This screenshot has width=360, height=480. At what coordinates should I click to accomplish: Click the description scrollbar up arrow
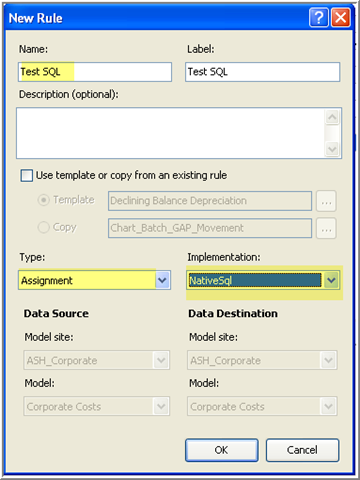[x=332, y=117]
